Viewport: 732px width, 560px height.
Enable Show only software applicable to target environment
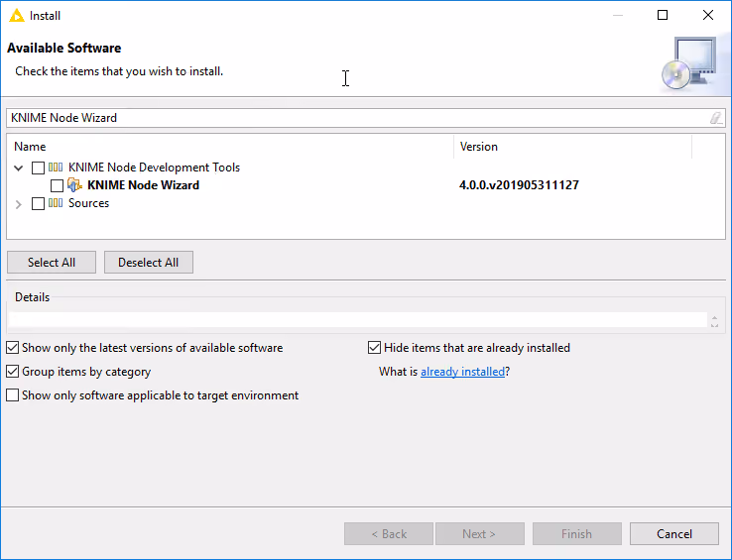pyautogui.click(x=13, y=395)
